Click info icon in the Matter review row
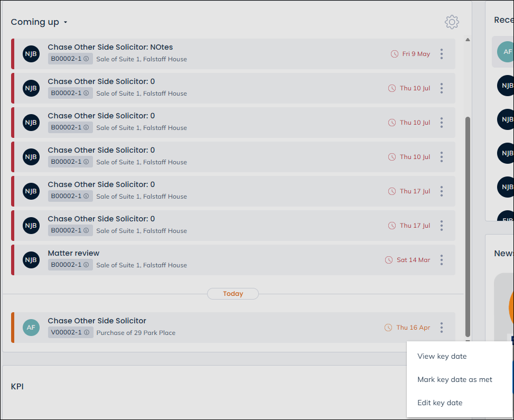This screenshot has width=514, height=420. (86, 265)
